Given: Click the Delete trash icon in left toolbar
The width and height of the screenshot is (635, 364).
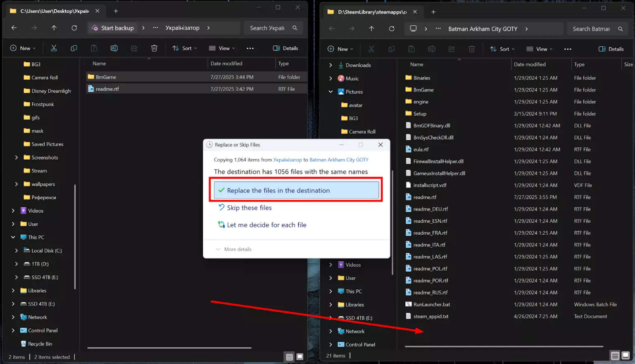Looking at the screenshot, I should click(154, 48).
